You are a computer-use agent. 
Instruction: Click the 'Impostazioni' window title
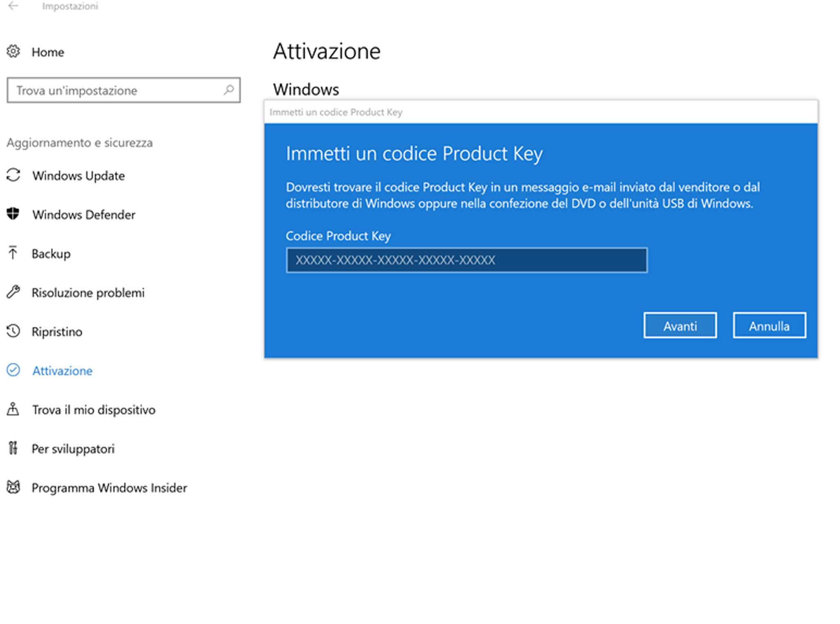(70, 6)
